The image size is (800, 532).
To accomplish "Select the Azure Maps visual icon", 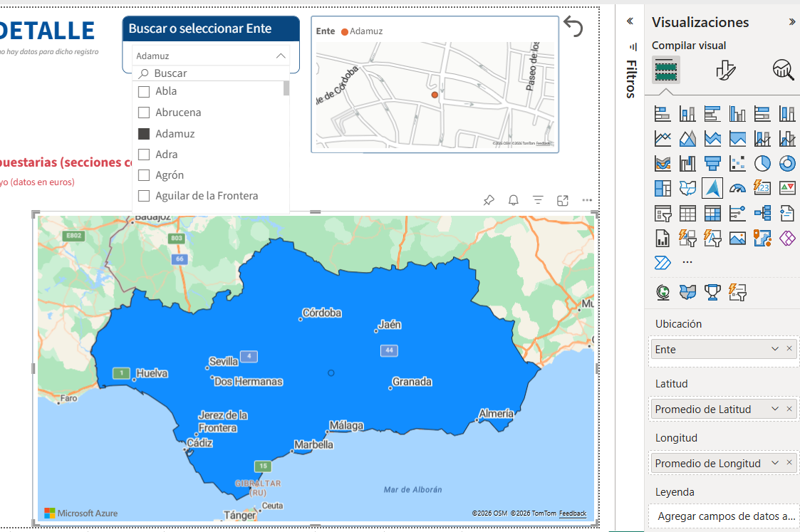I will (712, 188).
